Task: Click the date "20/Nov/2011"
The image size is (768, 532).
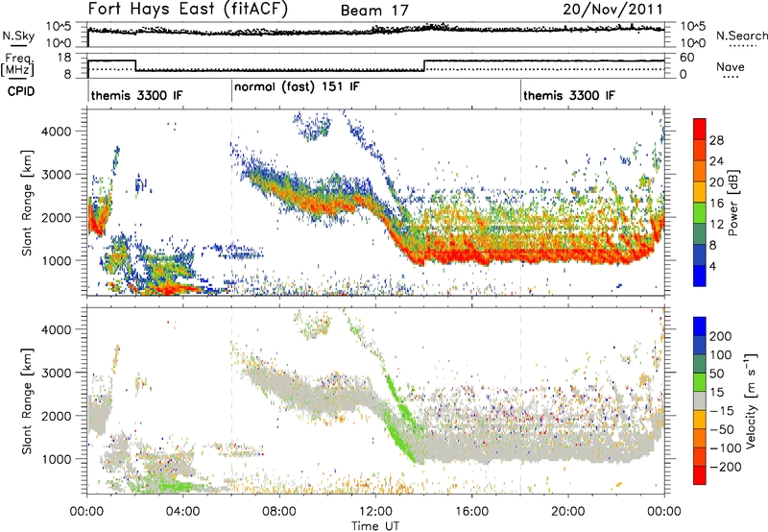Action: [612, 10]
